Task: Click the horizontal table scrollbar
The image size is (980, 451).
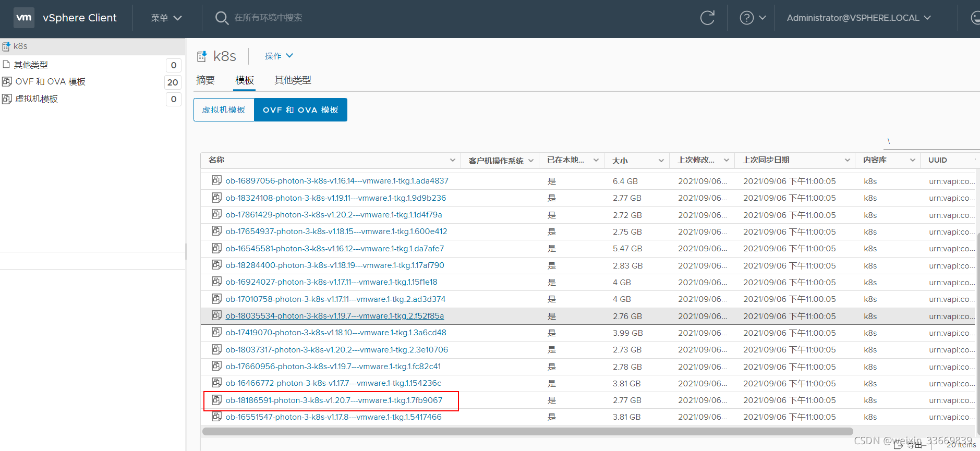Action: click(527, 431)
